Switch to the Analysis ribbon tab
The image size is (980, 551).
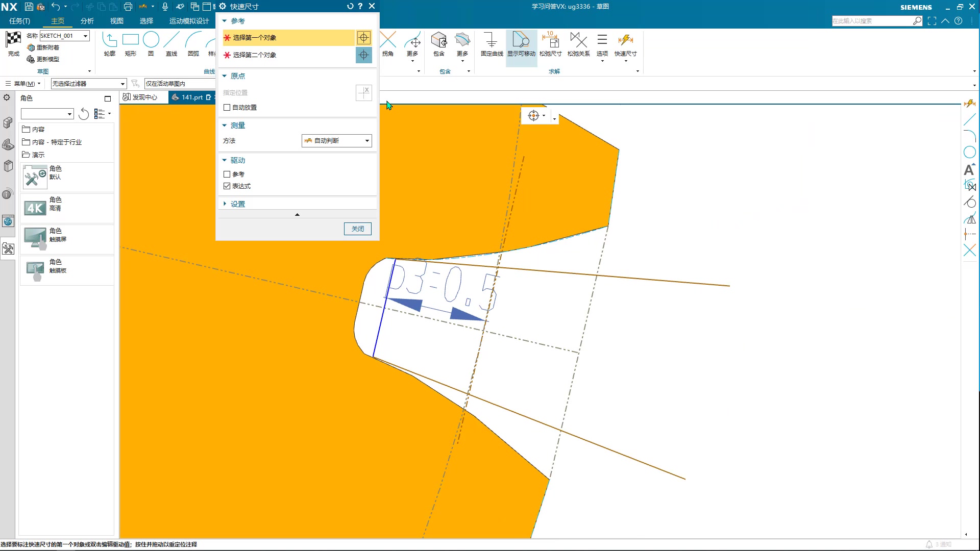click(87, 21)
